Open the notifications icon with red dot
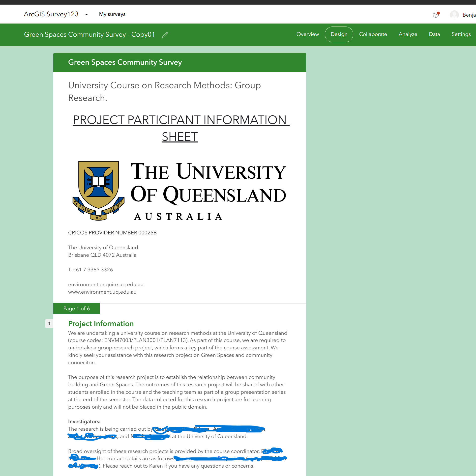 coord(436,15)
